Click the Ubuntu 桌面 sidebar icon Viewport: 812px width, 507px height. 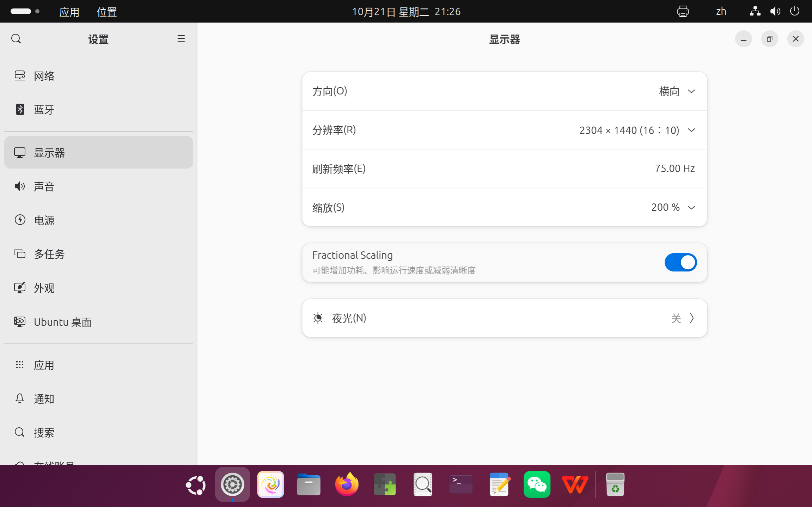[20, 322]
